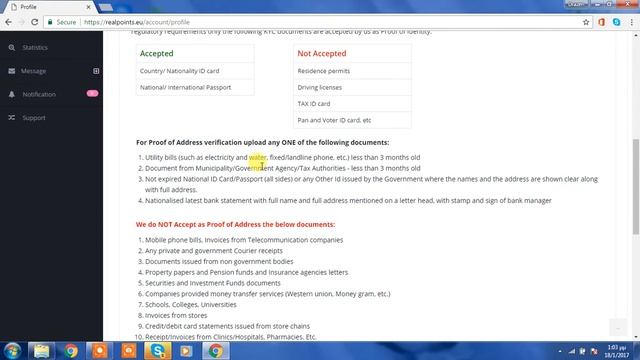Reload the page with refresh icon
This screenshot has width=640, height=360.
[35, 22]
